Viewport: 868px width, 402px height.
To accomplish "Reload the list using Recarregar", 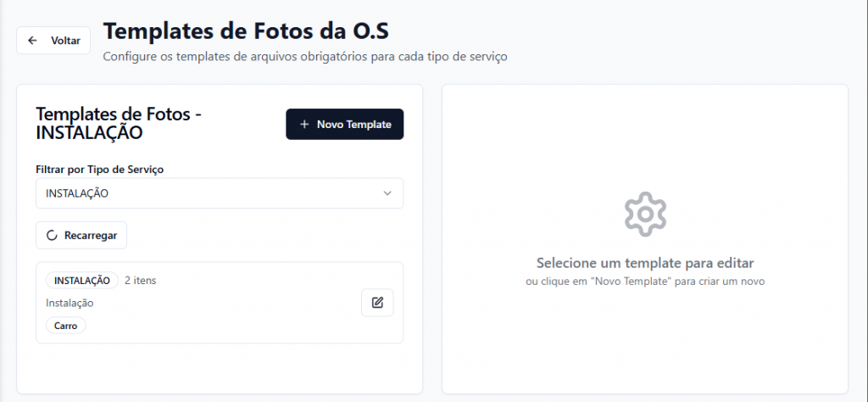I will [x=81, y=235].
